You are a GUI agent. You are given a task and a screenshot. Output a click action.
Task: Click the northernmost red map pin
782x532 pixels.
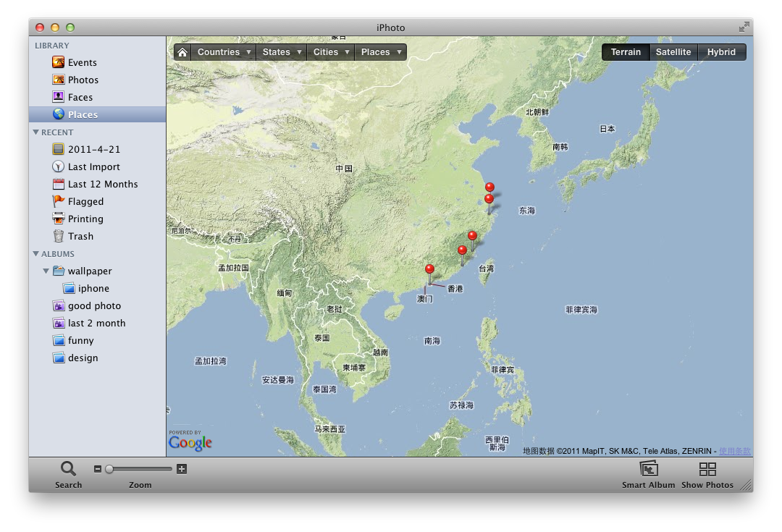point(489,187)
